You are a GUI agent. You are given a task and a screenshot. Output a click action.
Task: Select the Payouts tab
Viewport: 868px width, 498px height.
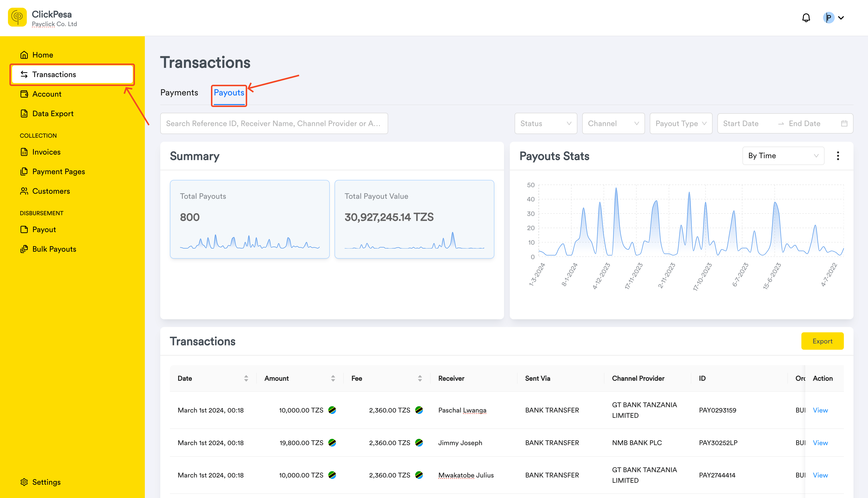[229, 93]
